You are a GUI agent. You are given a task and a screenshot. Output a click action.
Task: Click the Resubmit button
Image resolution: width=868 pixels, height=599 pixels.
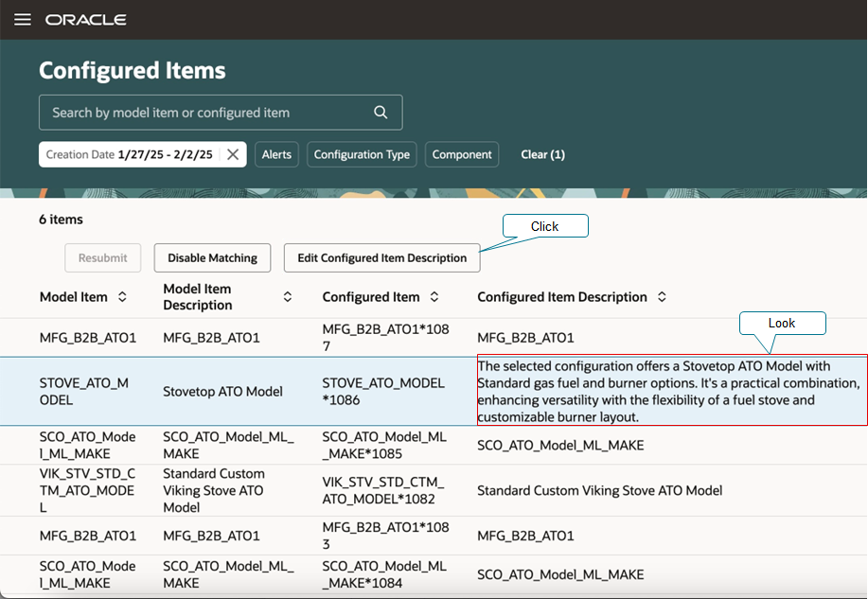102,257
